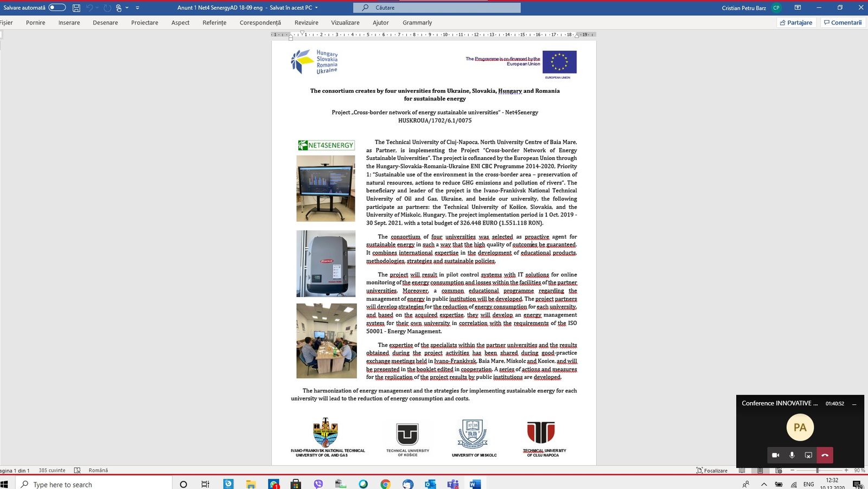Toggle camera in Teams call window
The image size is (868, 489).
pyautogui.click(x=776, y=455)
